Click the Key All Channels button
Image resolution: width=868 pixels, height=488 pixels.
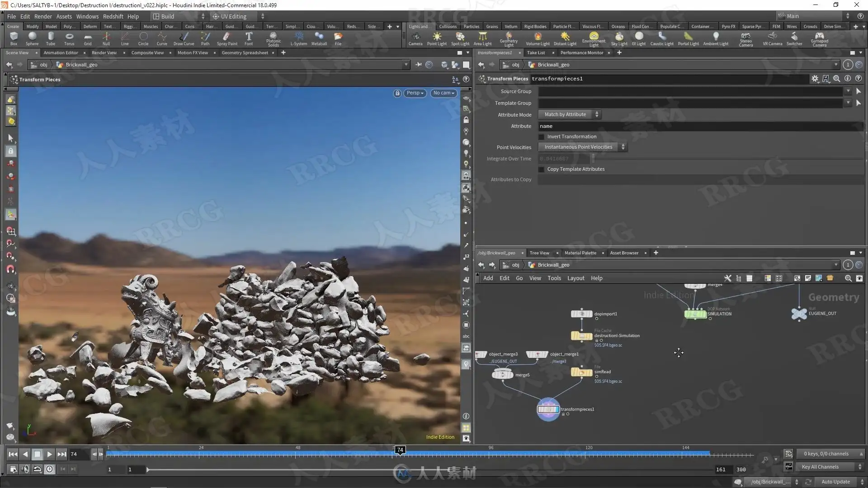(820, 467)
